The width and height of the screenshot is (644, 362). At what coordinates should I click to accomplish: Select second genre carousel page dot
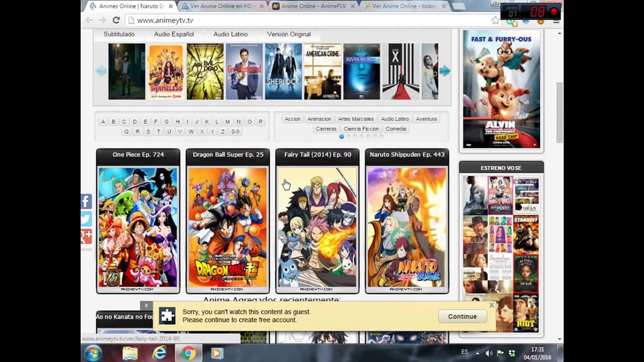click(348, 136)
